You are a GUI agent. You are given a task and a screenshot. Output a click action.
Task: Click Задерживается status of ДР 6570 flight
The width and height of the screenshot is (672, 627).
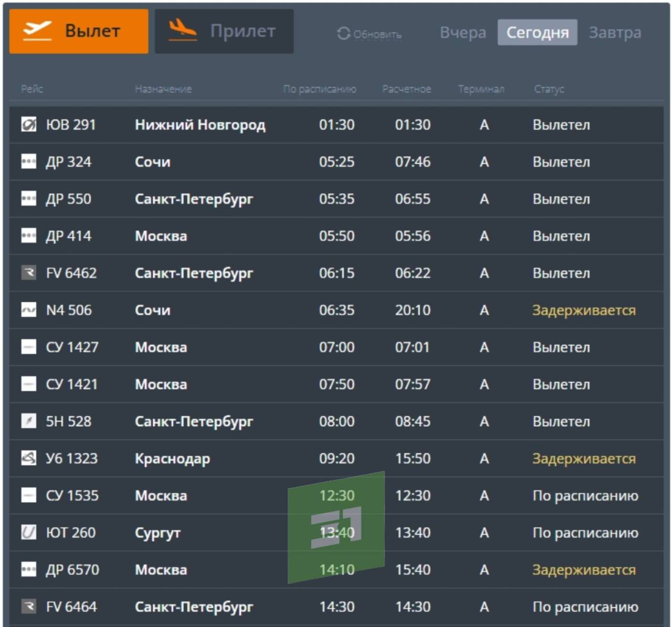pyautogui.click(x=584, y=570)
